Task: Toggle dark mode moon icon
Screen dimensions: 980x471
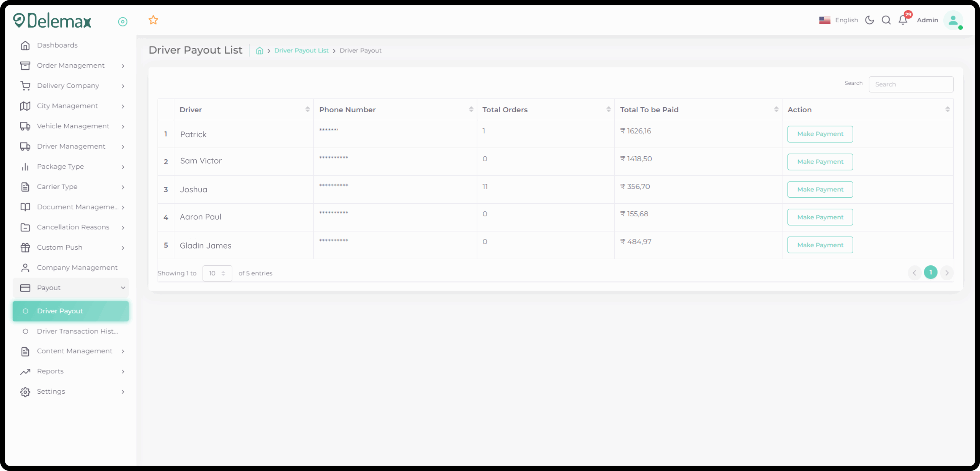Action: (x=869, y=20)
